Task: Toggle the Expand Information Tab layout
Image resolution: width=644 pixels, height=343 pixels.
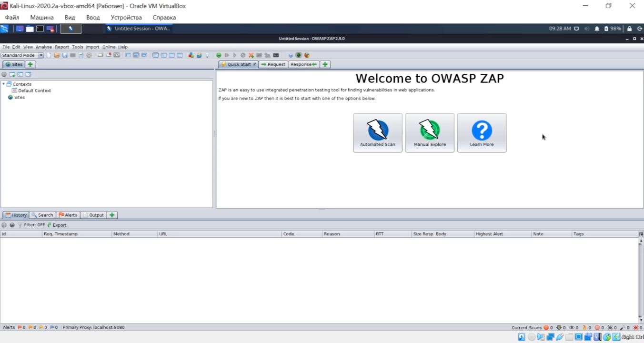Action: pyautogui.click(x=136, y=55)
